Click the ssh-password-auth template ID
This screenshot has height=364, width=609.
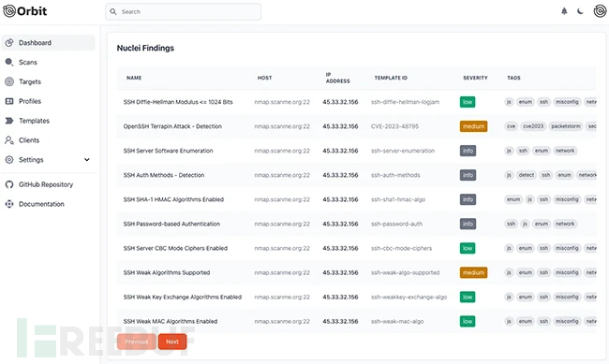[x=396, y=224]
